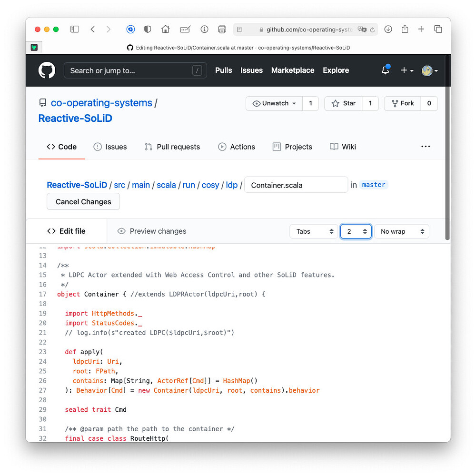Open the indent size dropdown set to 2
This screenshot has width=476, height=476.
pos(356,231)
